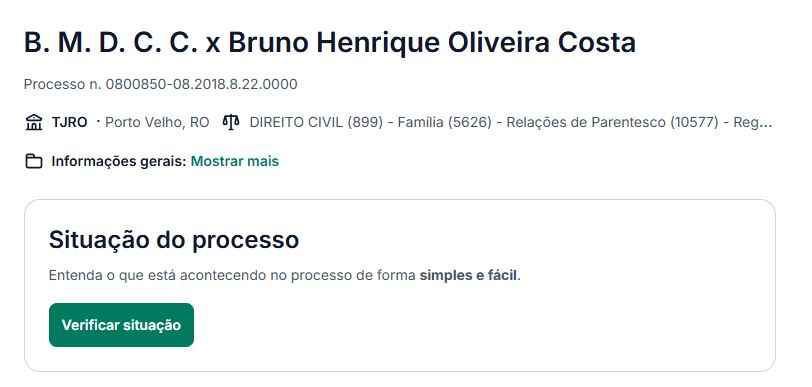Expand general info via Mostrar mais
Screen dimensions: 812x387
(235, 162)
